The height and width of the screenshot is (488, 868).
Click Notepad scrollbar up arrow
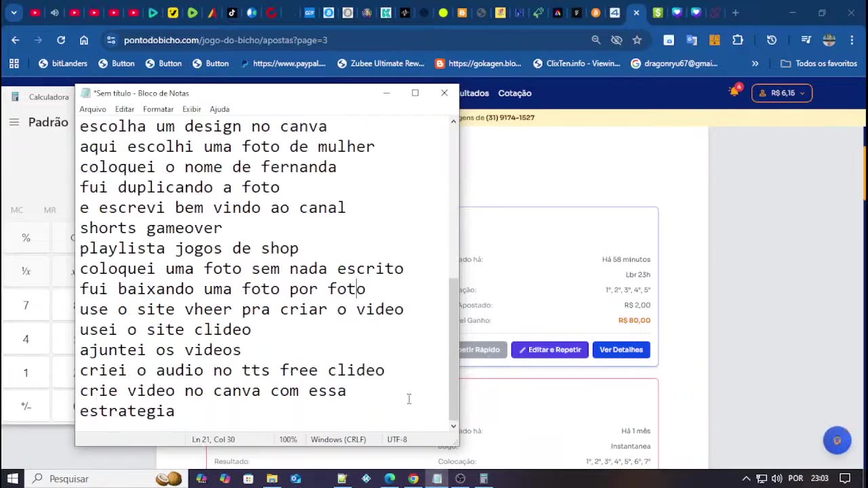tap(454, 121)
